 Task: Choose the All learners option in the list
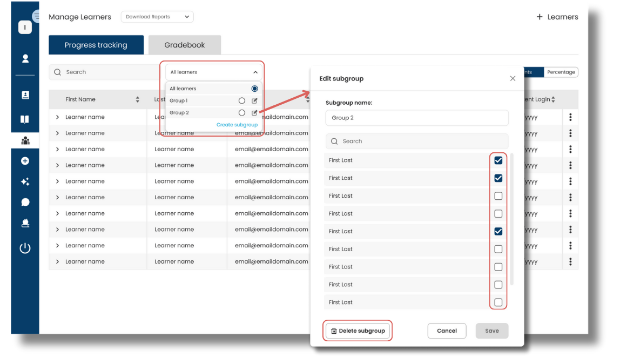(213, 89)
